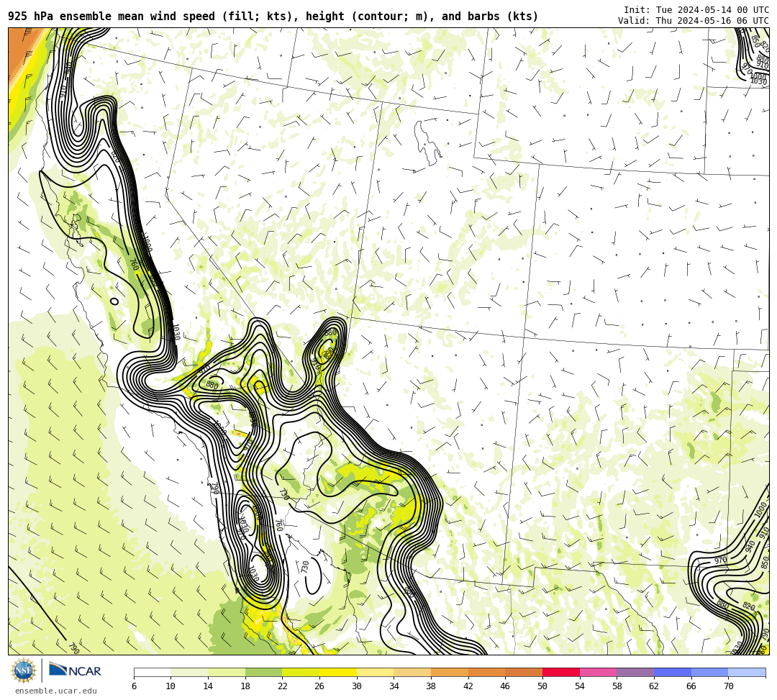The height and width of the screenshot is (700, 777).
Task: Click the colorbar tick label 38
Action: [431, 686]
